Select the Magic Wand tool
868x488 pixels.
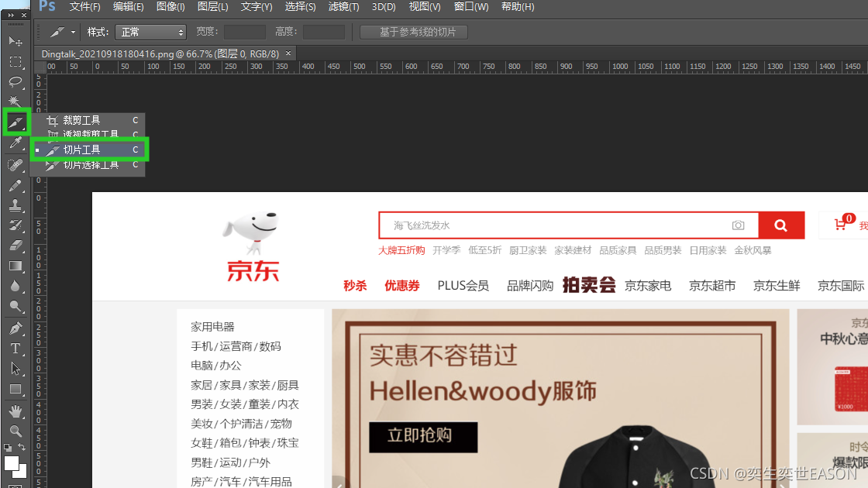[15, 101]
